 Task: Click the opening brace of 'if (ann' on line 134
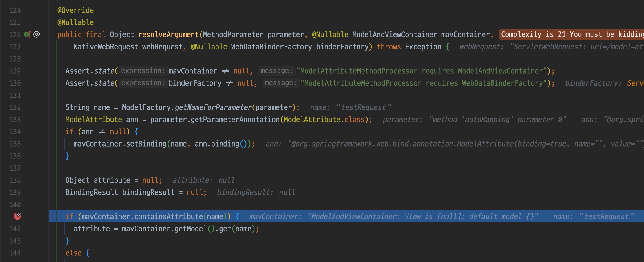pos(136,132)
